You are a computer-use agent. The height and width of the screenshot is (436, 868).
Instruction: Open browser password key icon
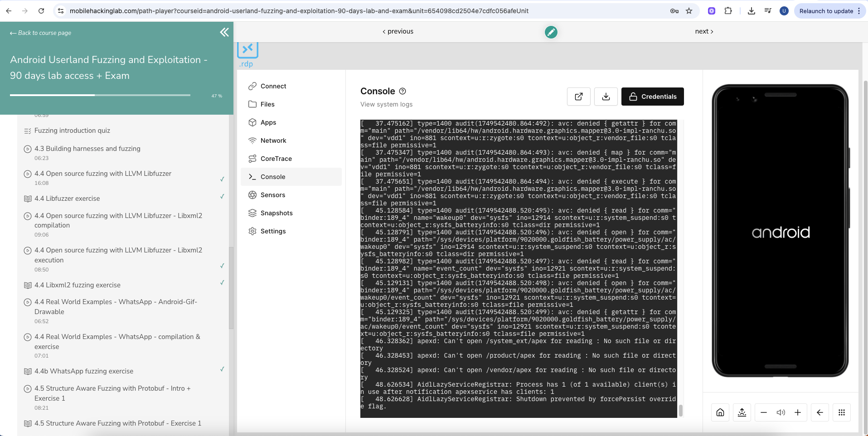(674, 11)
